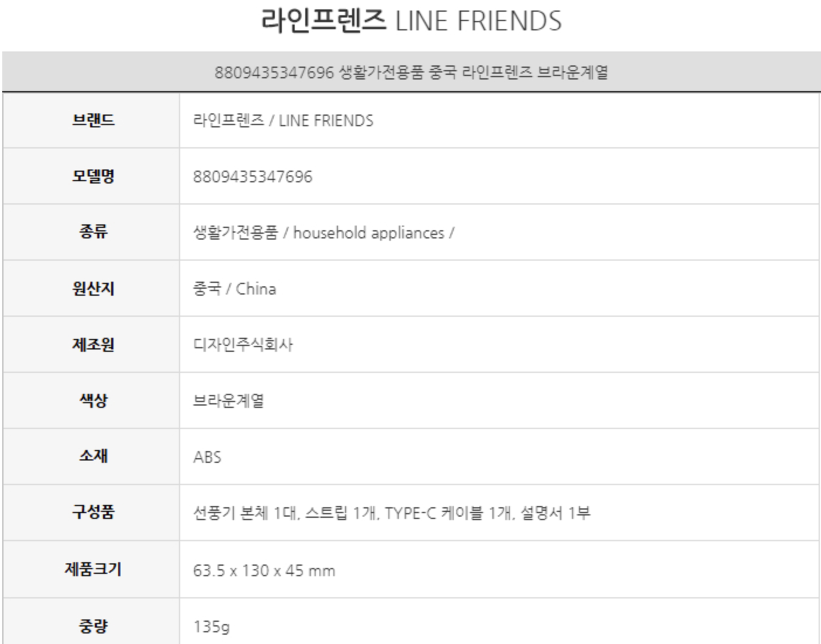Click the 라인프렌즈 LINE FRIENDS page title
The width and height of the screenshot is (821, 644).
coord(410,21)
